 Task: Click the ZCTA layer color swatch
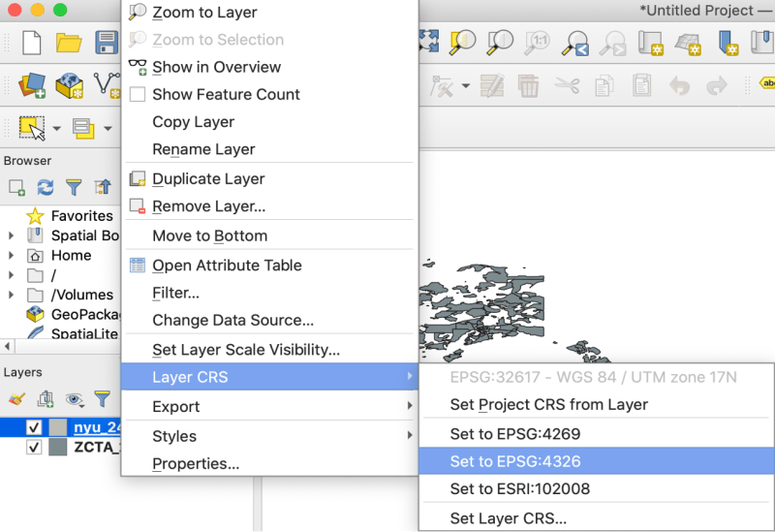(58, 448)
